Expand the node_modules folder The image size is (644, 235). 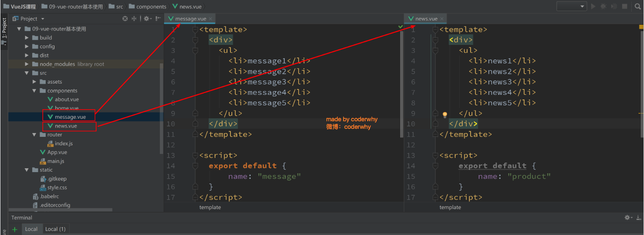[27, 64]
